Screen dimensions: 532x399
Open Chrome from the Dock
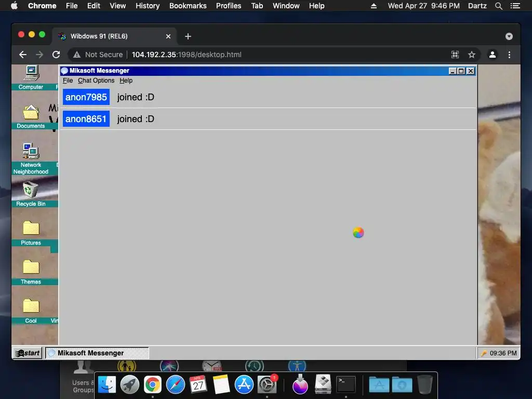(153, 385)
